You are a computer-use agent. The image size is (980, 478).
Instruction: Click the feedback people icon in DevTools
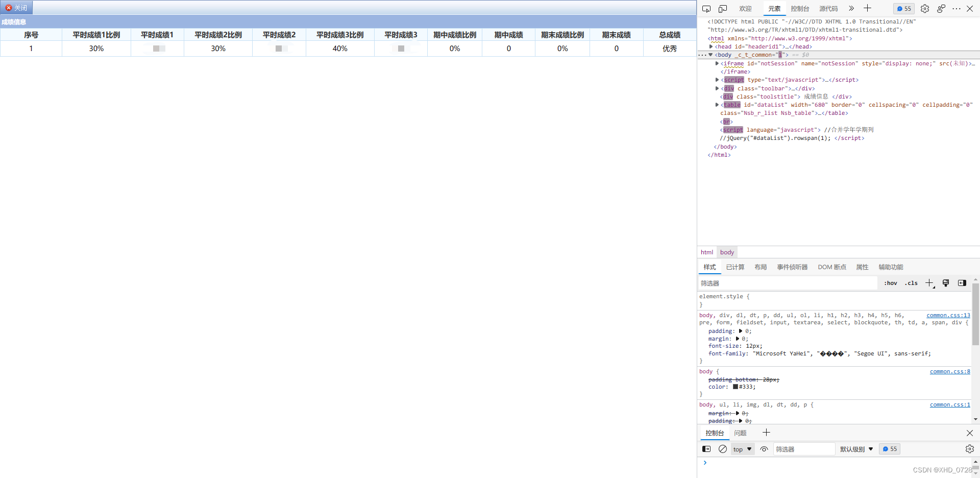tap(941, 9)
